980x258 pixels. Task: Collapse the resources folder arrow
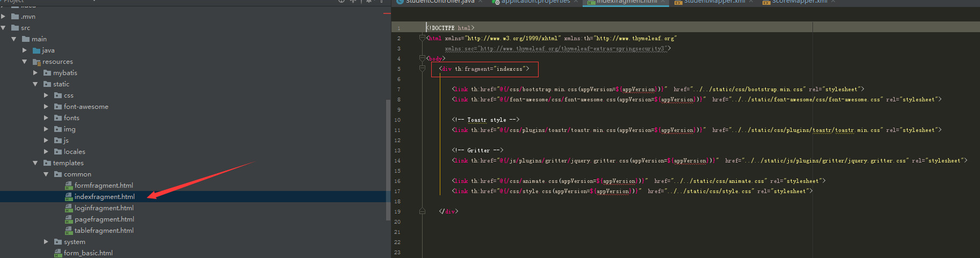coord(25,62)
